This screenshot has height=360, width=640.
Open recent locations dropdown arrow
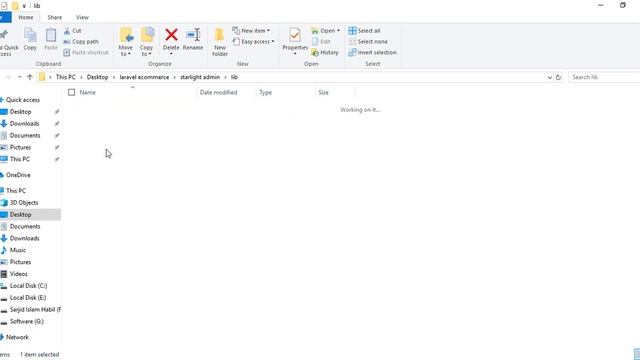pos(19,77)
